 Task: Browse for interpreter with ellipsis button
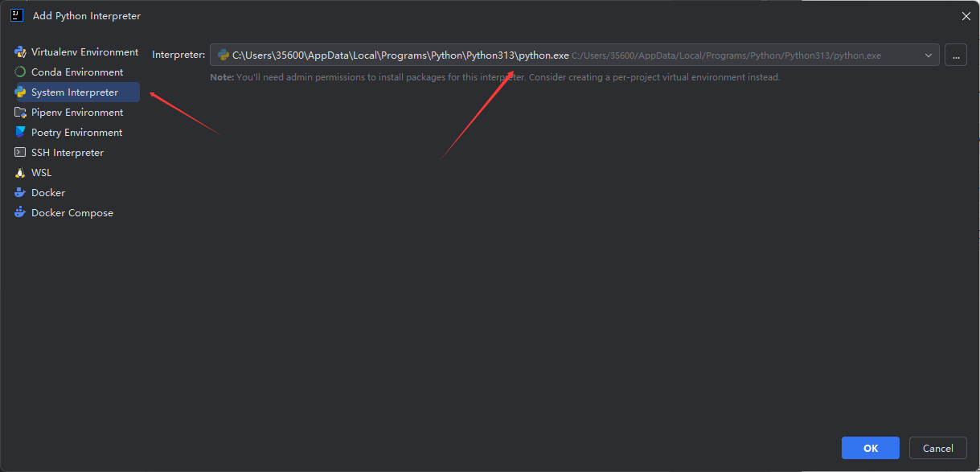tap(956, 55)
